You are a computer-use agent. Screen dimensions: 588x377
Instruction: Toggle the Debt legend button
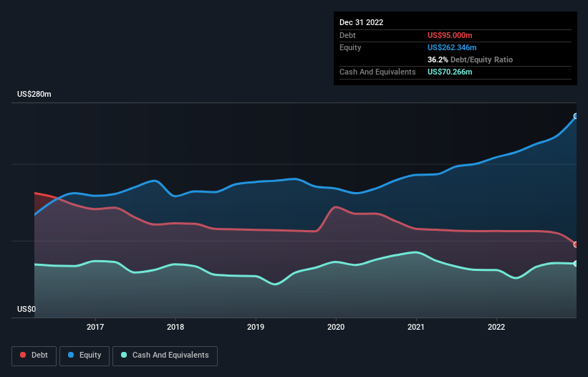click(34, 355)
